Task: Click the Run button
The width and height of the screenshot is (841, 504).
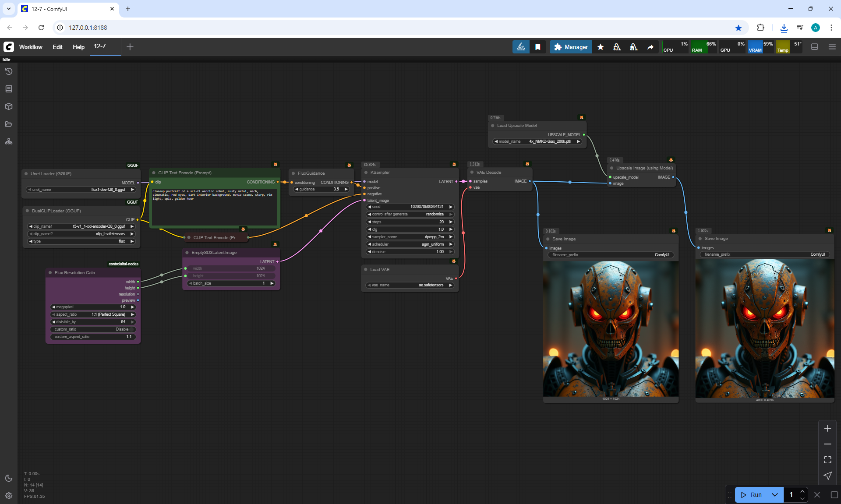Action: (752, 495)
